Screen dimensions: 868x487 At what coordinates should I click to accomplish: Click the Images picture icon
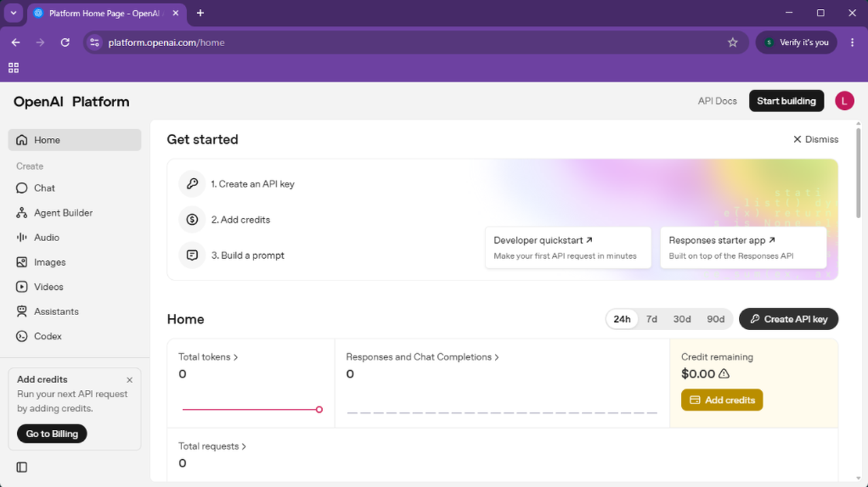pyautogui.click(x=22, y=262)
